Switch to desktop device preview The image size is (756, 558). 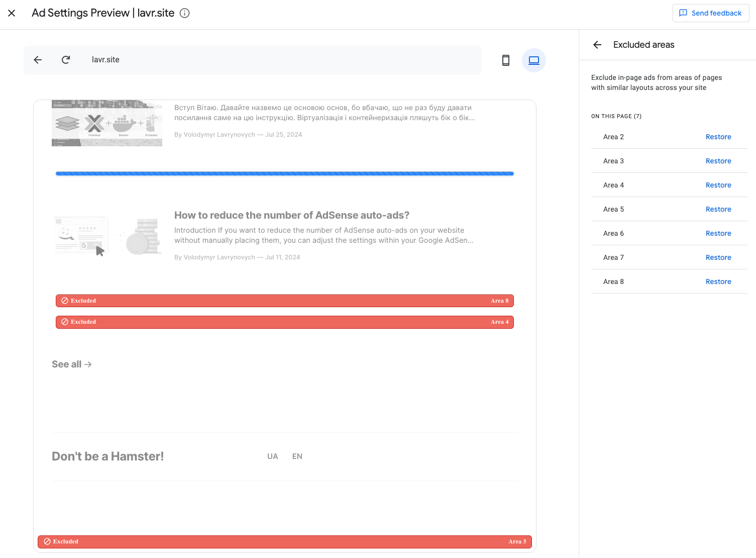(x=533, y=60)
